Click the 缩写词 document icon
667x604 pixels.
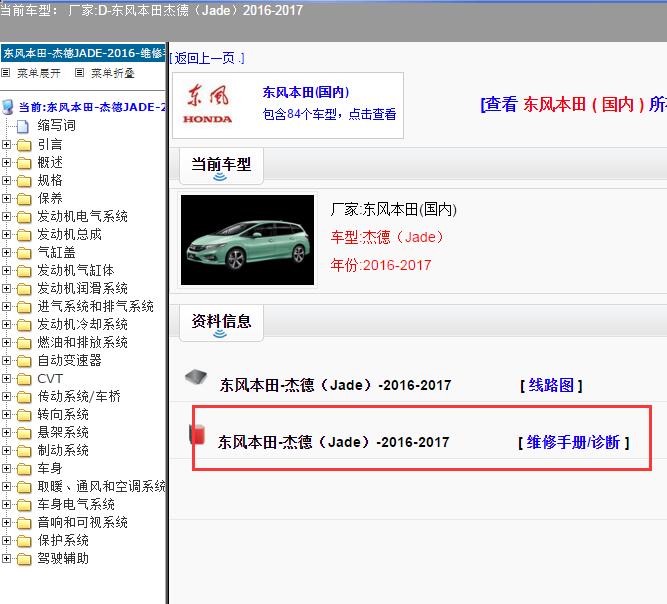[x=23, y=126]
